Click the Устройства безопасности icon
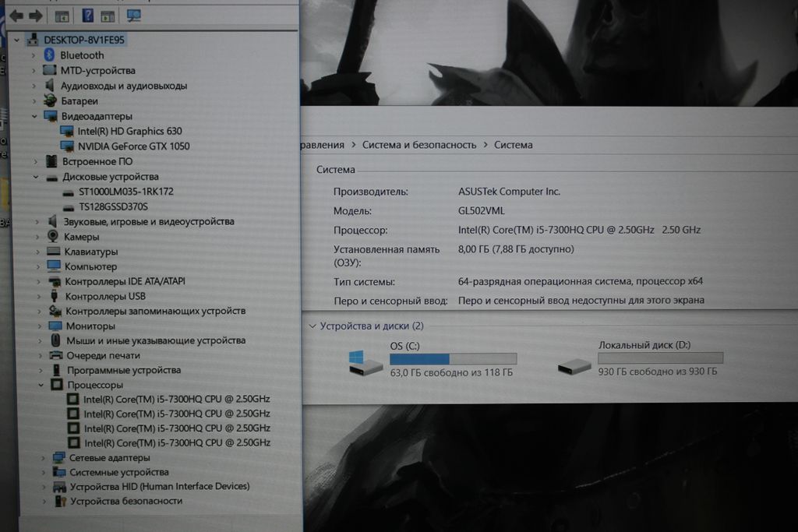The image size is (798, 532). pyautogui.click(x=60, y=501)
